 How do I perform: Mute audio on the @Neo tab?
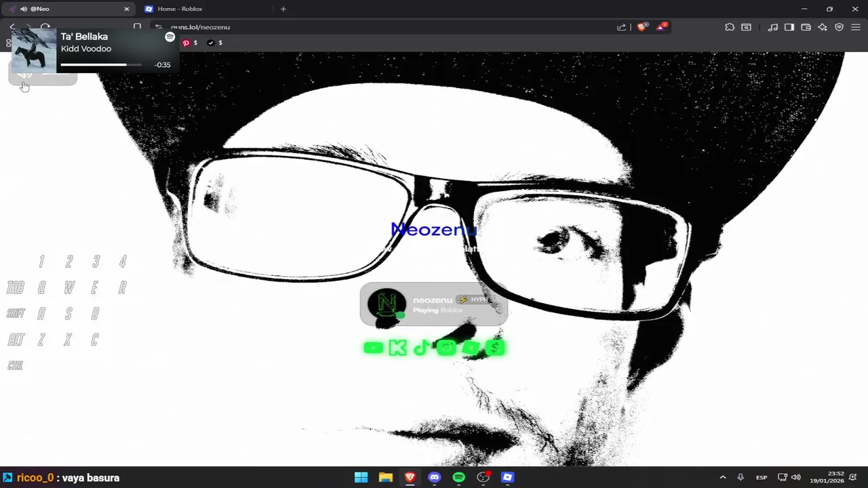pyautogui.click(x=24, y=9)
